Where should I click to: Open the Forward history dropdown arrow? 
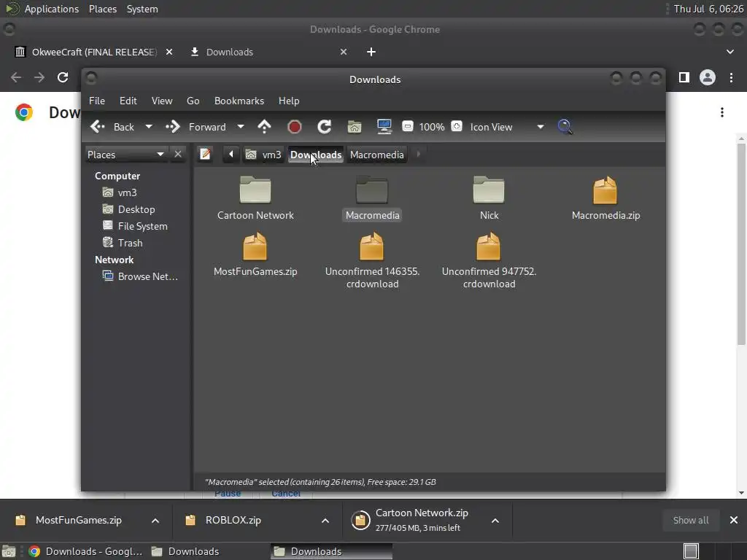[x=241, y=127]
